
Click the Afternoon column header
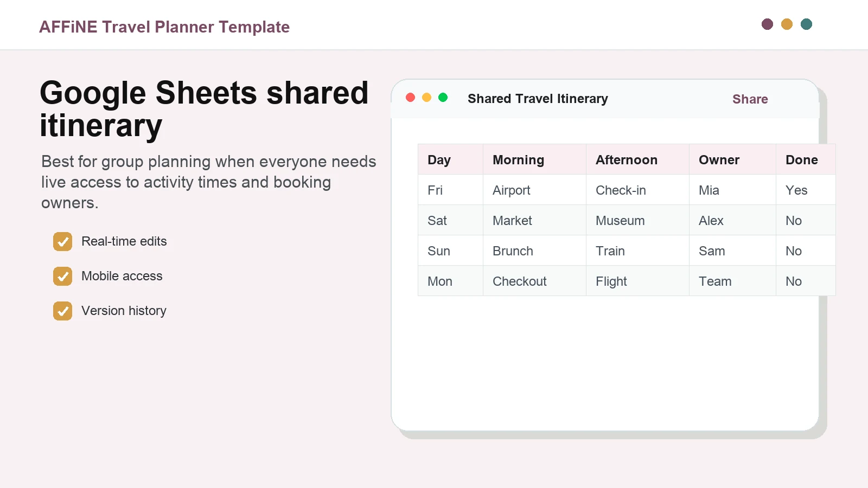click(637, 159)
